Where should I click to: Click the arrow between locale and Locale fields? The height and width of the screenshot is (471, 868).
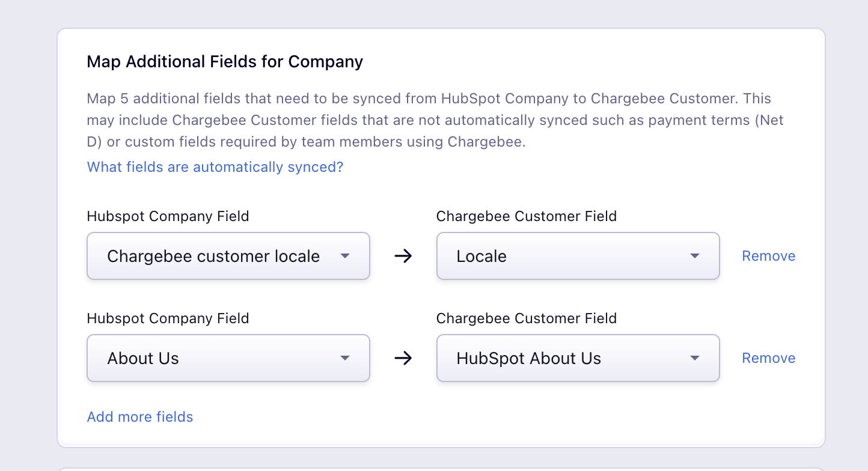[x=403, y=256]
